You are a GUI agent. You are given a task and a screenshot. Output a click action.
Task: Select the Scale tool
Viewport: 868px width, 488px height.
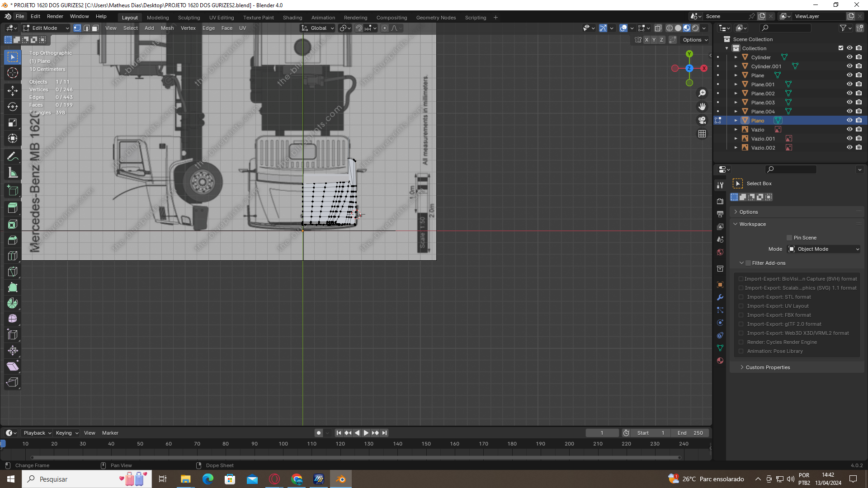point(13,122)
